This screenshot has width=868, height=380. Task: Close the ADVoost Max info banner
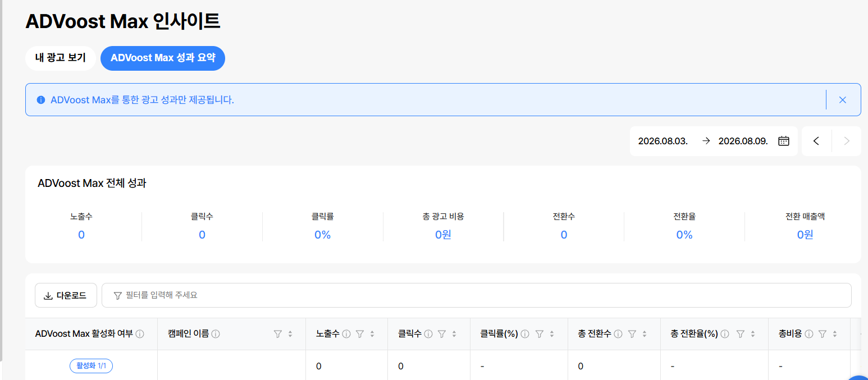(842, 100)
